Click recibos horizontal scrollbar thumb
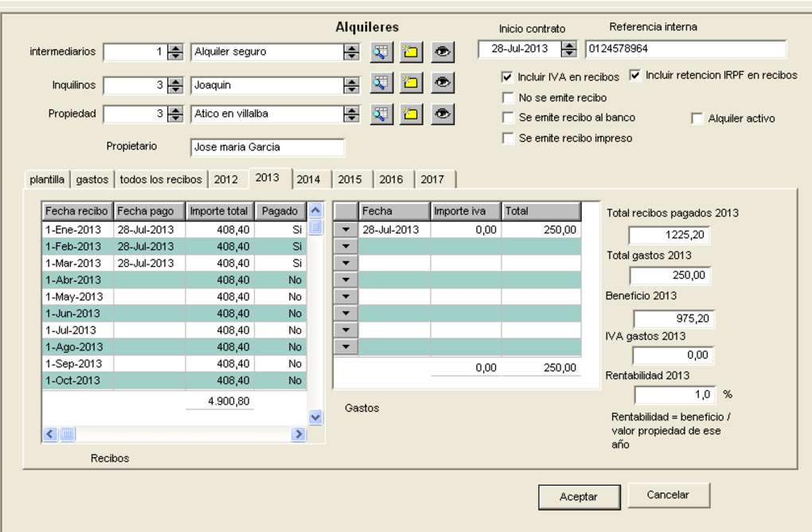The height and width of the screenshot is (532, 812). 68,434
